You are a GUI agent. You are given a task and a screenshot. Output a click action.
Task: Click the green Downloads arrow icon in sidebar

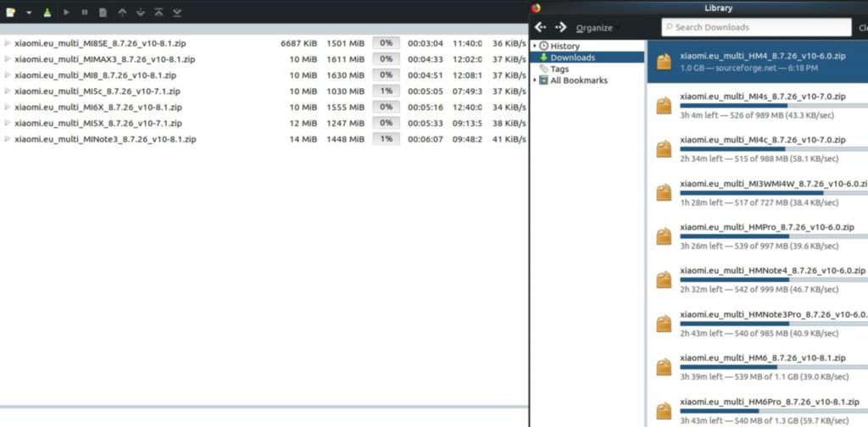coord(543,57)
